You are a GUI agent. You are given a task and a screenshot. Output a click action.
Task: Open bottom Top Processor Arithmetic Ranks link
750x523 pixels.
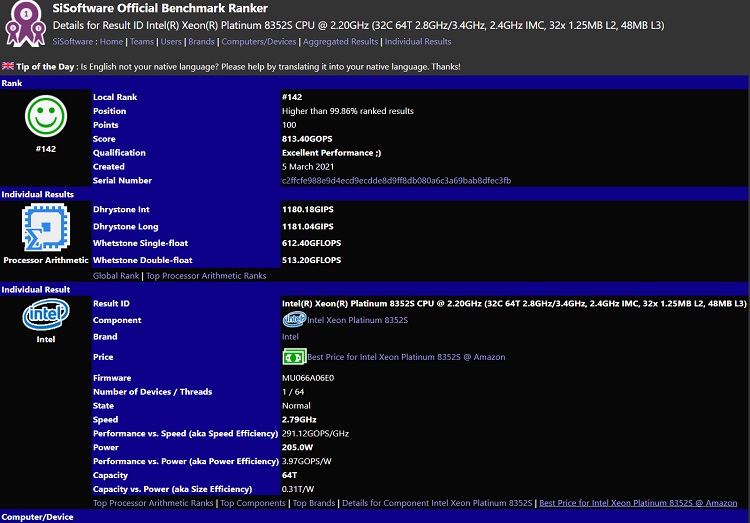pos(153,503)
